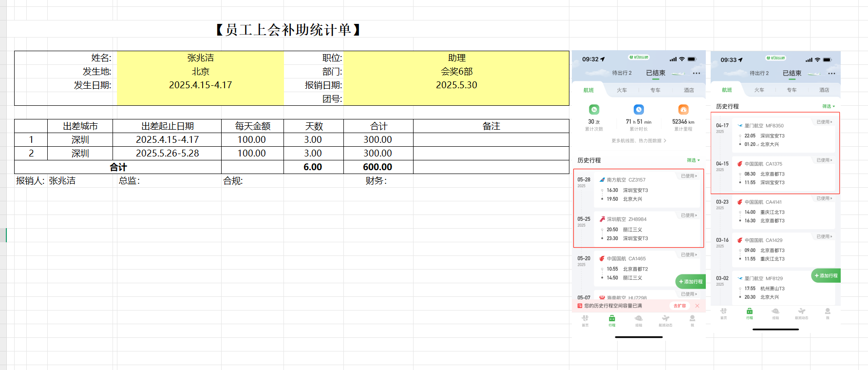Tap 航班动态 airplane icon in 09:32 phone screenshot
868x370 pixels.
pos(665,319)
